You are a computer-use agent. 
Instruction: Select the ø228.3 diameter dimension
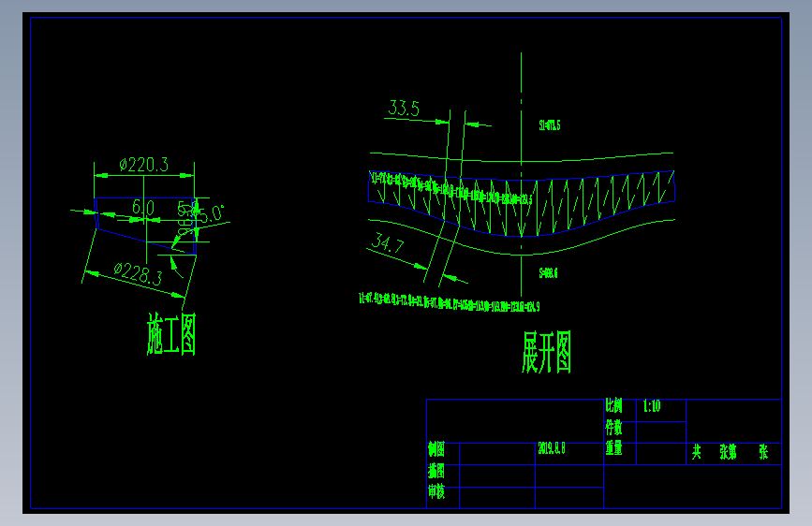[x=138, y=274]
